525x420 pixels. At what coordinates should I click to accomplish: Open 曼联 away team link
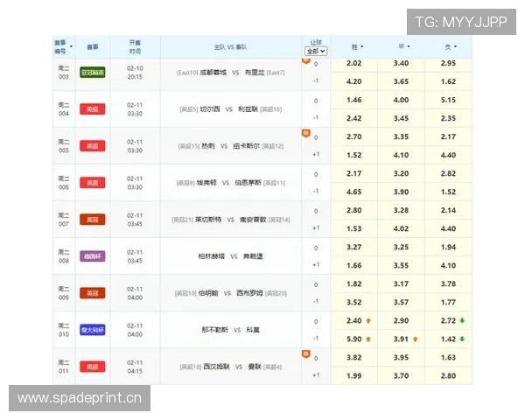pos(255,367)
